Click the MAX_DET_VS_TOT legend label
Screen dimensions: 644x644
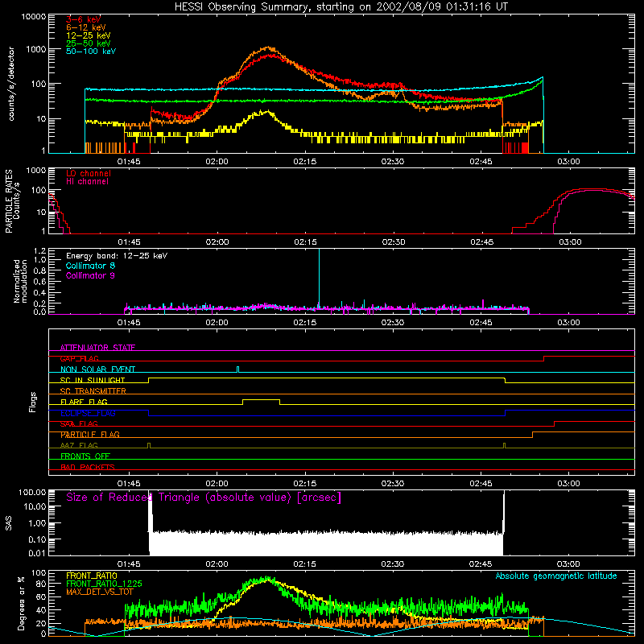[99, 592]
